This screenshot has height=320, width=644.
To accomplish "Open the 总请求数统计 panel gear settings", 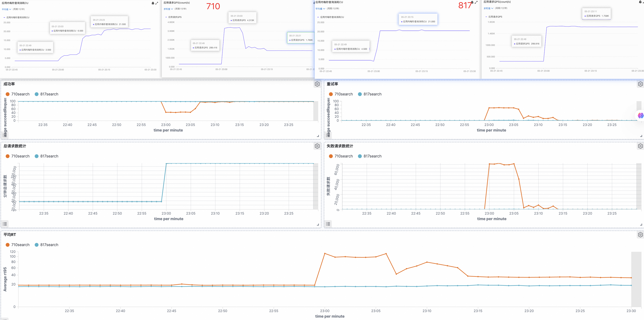I will 317,146.
